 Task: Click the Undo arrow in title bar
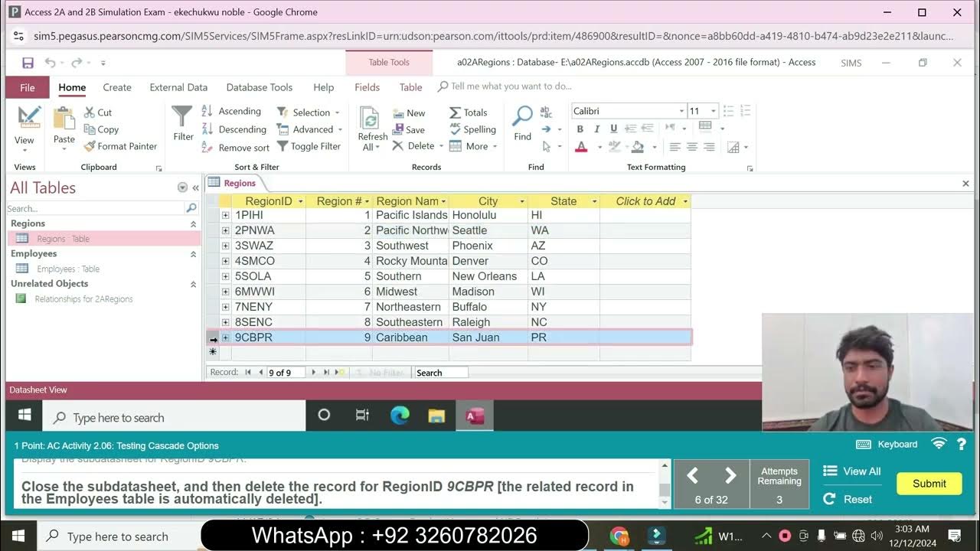50,63
